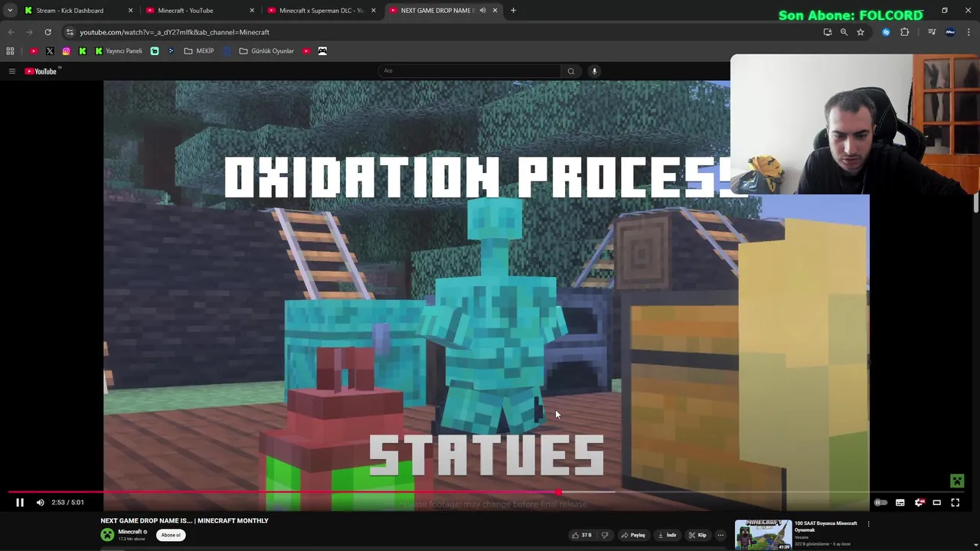Open the 100 SAAT Boyunca Minecraft thumbnail
The width and height of the screenshot is (980, 551).
click(763, 535)
